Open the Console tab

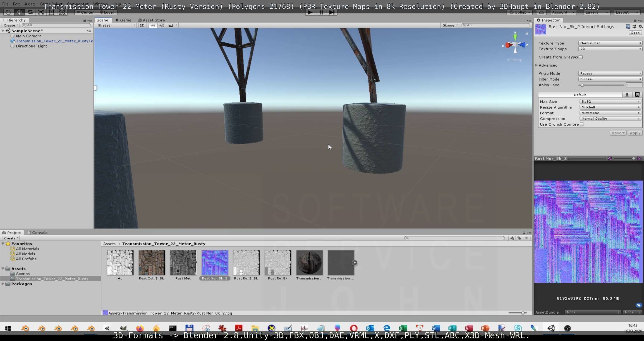(37, 232)
